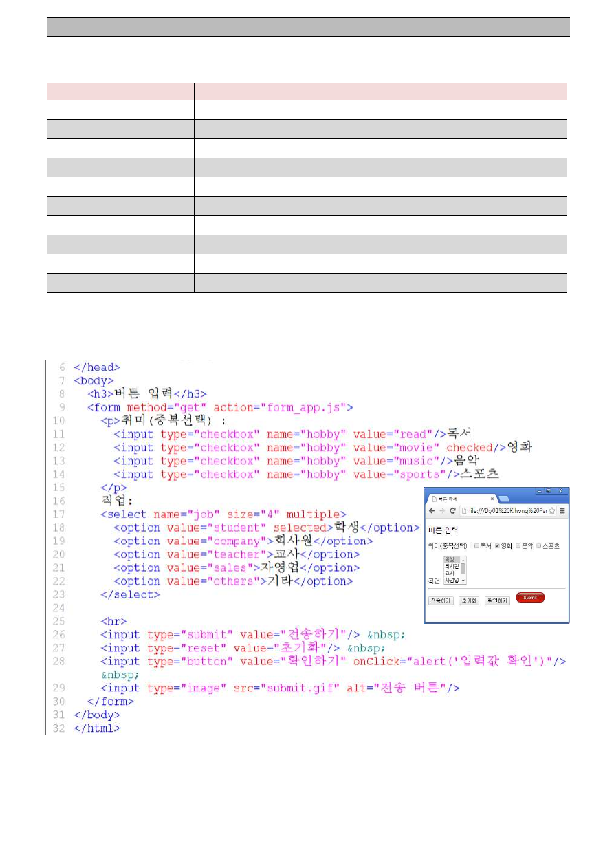This screenshot has height=868, width=614.
Task: Select 교사 in the job list
Action: (x=450, y=573)
